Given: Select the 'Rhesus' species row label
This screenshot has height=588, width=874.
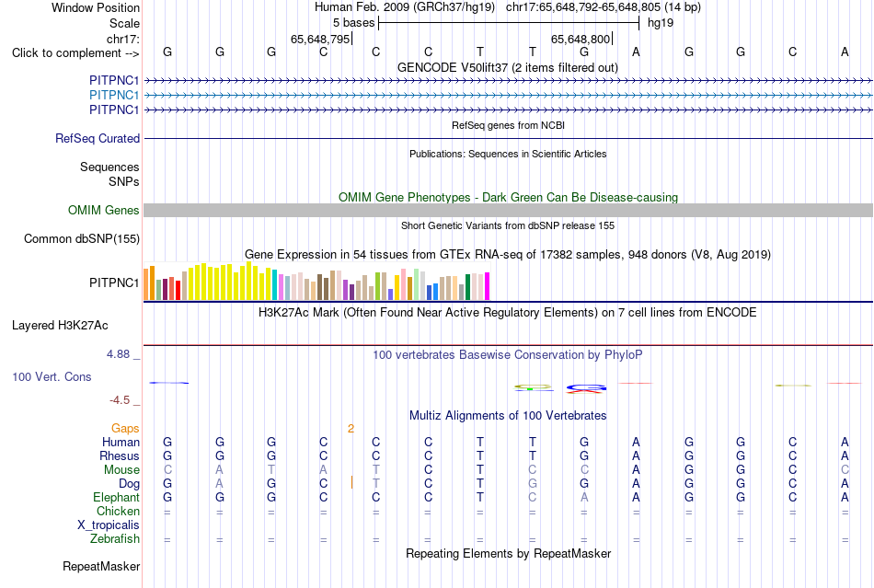Looking at the screenshot, I should tap(120, 455).
